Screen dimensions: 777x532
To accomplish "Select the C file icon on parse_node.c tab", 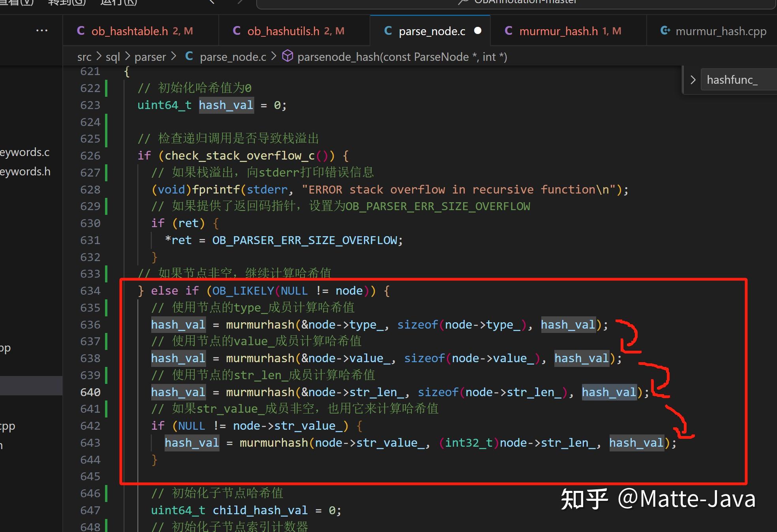I will pos(388,31).
